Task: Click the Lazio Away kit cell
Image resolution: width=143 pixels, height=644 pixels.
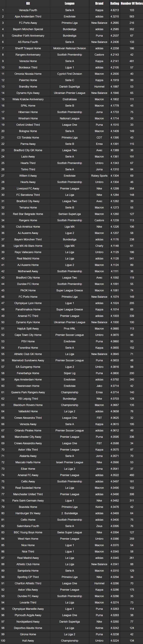Action: pyautogui.click(x=28, y=157)
